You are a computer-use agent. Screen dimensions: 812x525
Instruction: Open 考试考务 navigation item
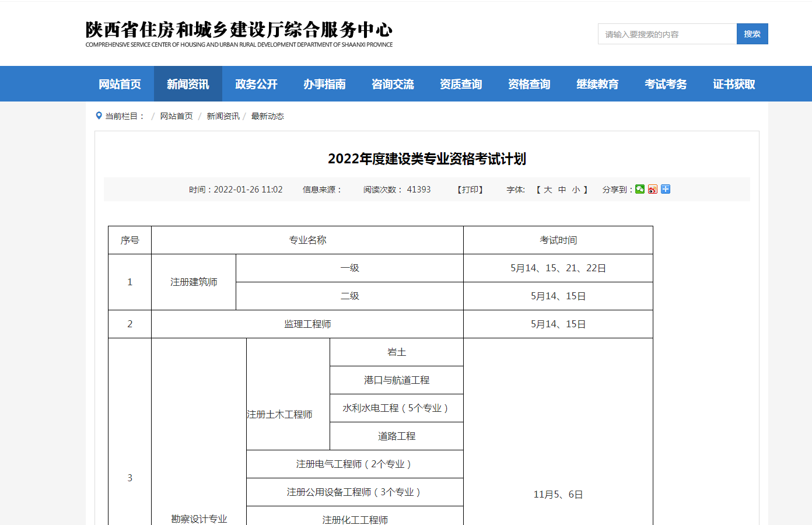click(666, 84)
